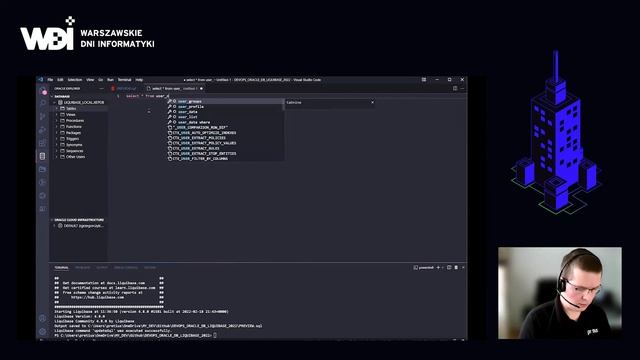This screenshot has height=360, width=640.
Task: Open the Explorer view with the badge
Action: tap(43, 91)
